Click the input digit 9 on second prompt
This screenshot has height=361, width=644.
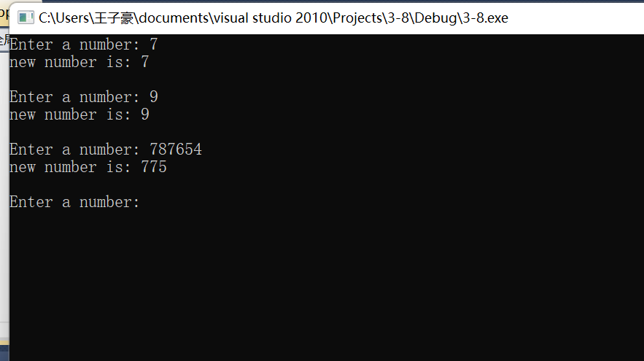(154, 97)
